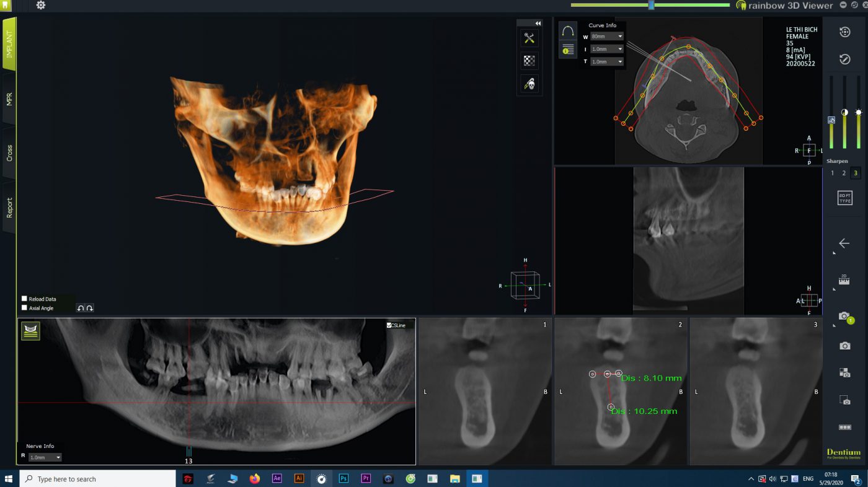This screenshot has width=868, height=487.
Task: Click the skull rendering preset icon
Action: pyautogui.click(x=529, y=83)
